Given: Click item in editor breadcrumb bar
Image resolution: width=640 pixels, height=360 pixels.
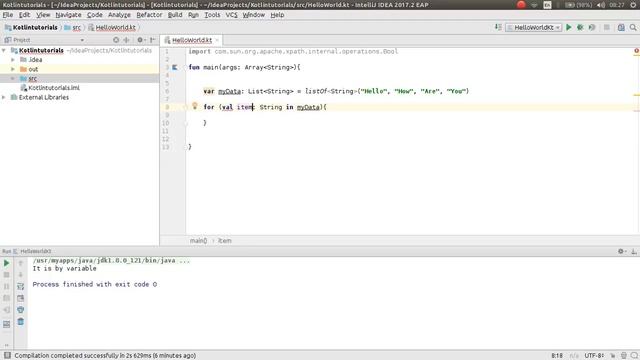Looking at the screenshot, I should click(x=224, y=241).
